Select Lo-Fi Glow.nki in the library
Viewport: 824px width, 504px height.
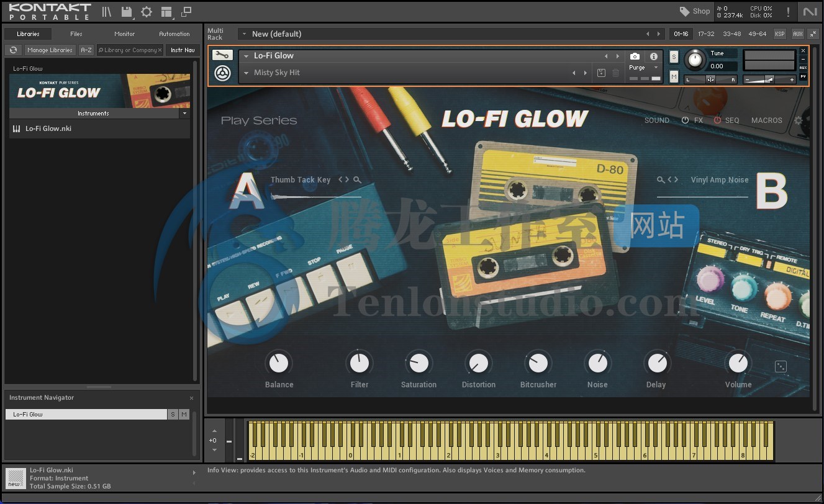pos(99,128)
